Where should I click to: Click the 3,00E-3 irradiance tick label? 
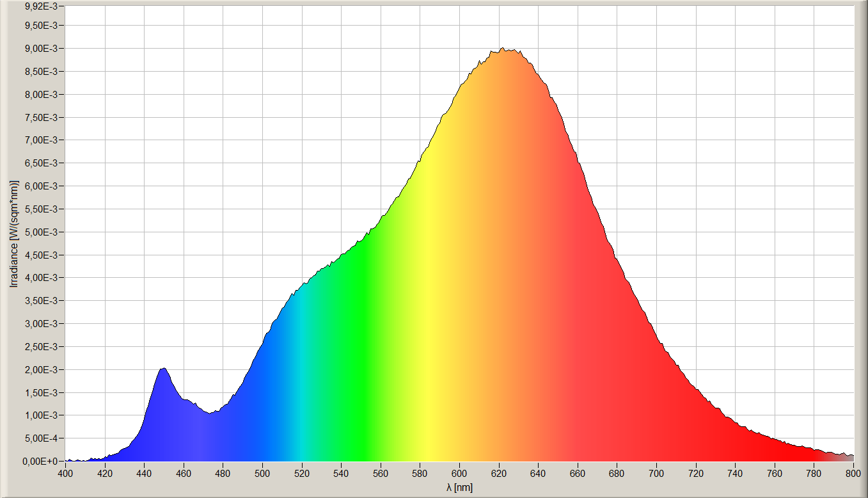42,324
